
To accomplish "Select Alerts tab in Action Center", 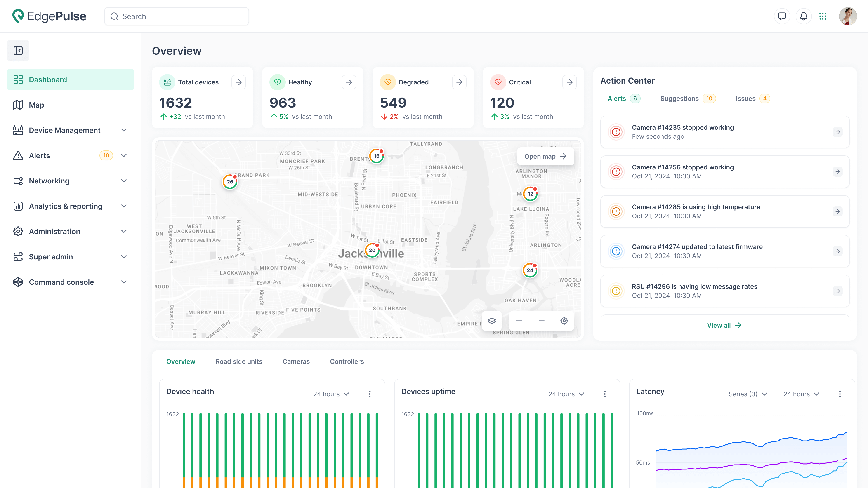I will [624, 99].
